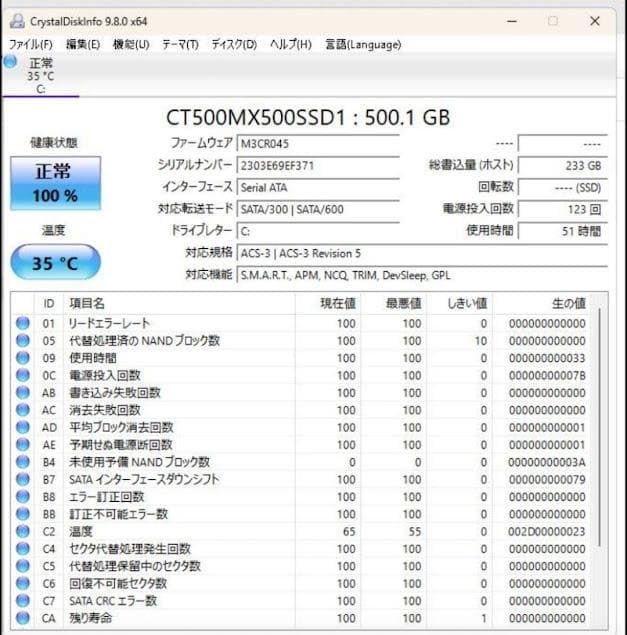Screen dimensions: 627x635
Task: Click the status orb for attribute B7
Action: click(23, 479)
